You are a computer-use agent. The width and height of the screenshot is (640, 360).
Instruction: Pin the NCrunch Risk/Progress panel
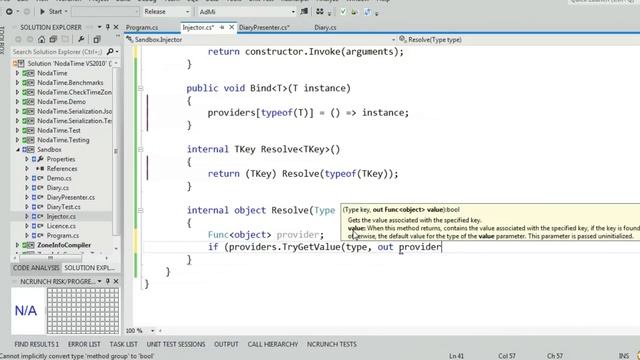108,281
